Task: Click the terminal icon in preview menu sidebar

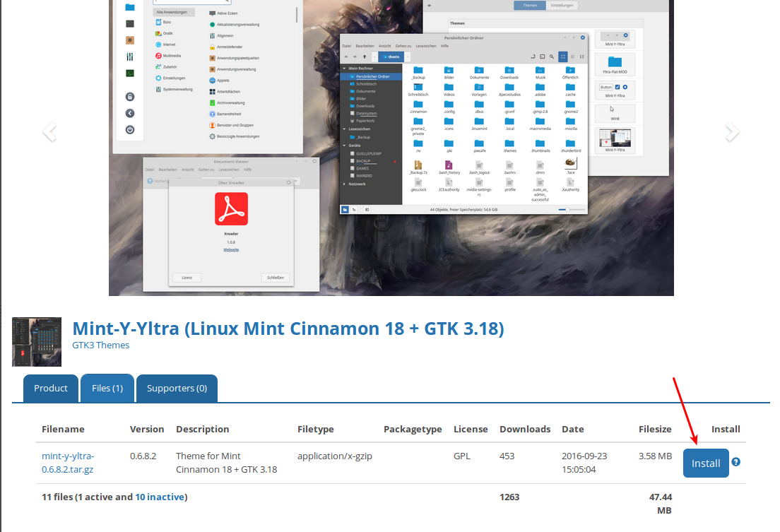Action: click(x=130, y=23)
